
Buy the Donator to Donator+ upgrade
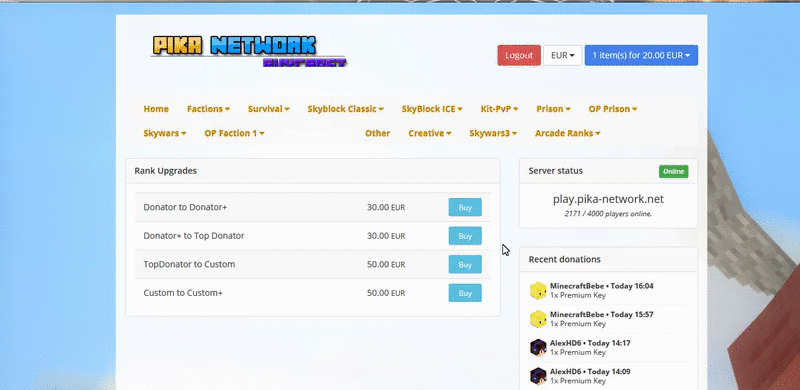pos(465,207)
